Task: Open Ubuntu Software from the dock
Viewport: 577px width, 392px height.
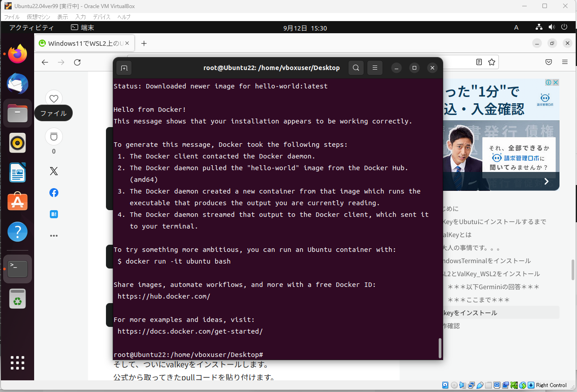Action: pos(18,202)
